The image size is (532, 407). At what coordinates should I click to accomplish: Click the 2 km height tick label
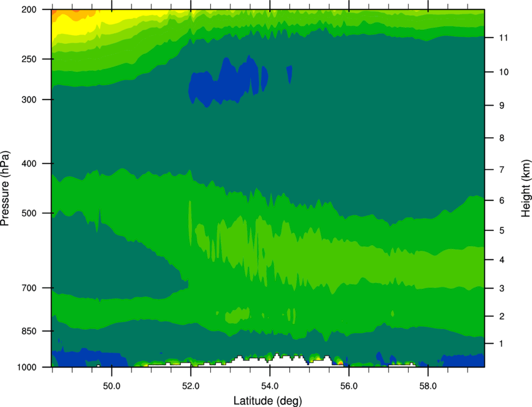[x=502, y=316]
